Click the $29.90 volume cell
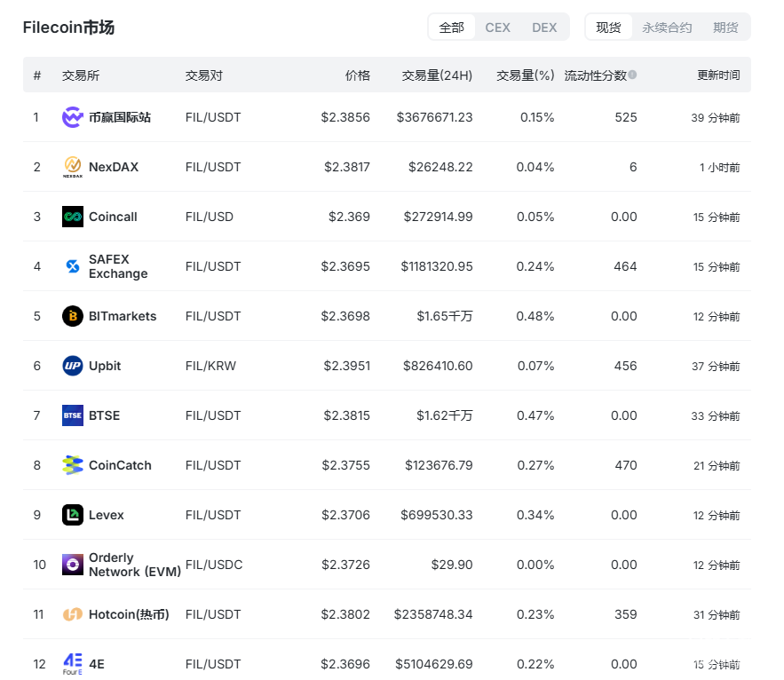 click(452, 565)
